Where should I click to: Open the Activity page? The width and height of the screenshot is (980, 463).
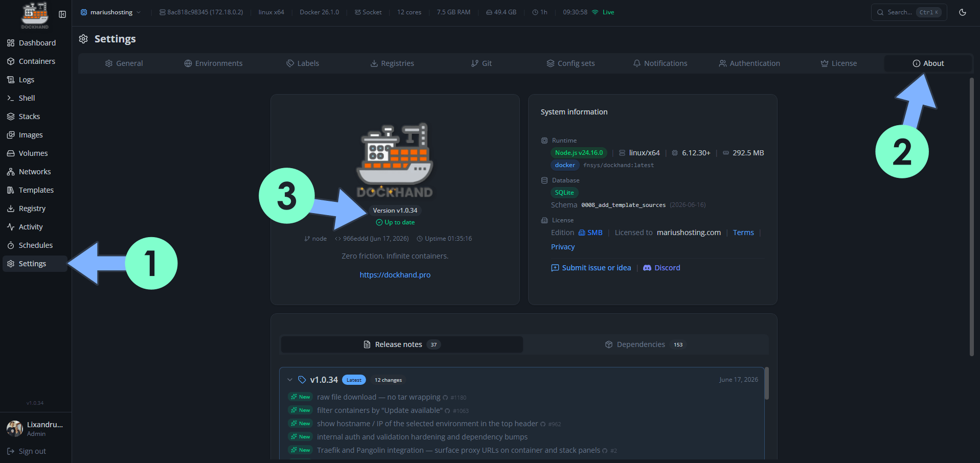[35, 227]
